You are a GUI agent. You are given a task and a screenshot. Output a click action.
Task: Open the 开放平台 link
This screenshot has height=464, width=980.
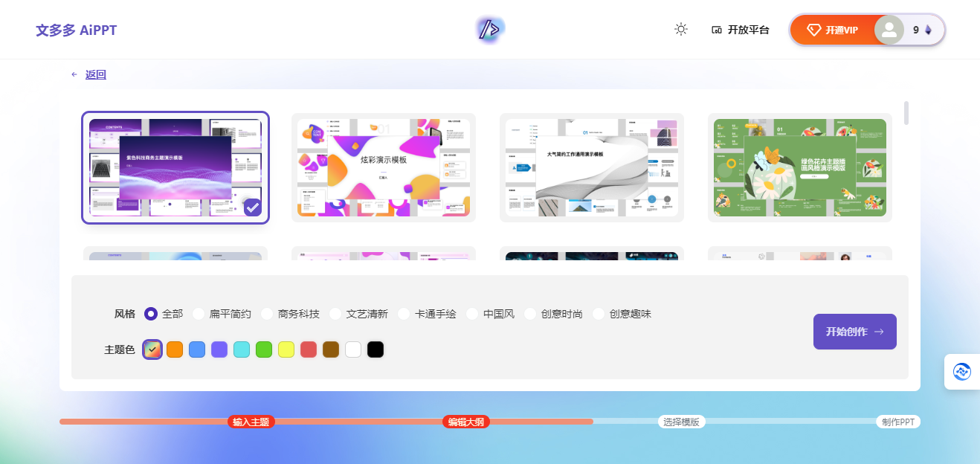pos(749,30)
